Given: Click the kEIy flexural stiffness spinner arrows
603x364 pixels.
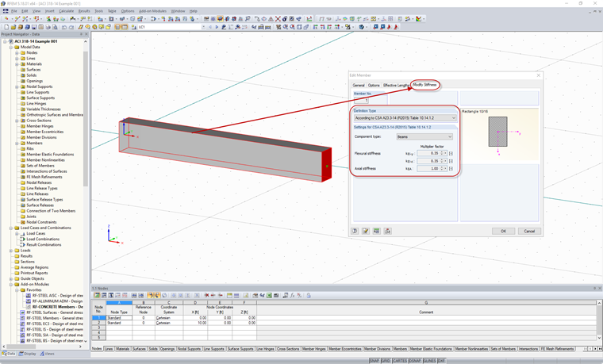Looking at the screenshot, I should [x=443, y=153].
